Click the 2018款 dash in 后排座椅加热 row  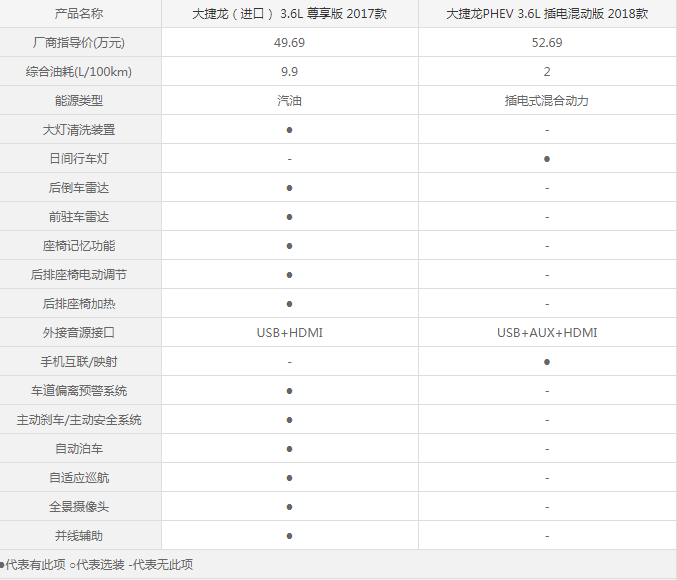pyautogui.click(x=547, y=304)
